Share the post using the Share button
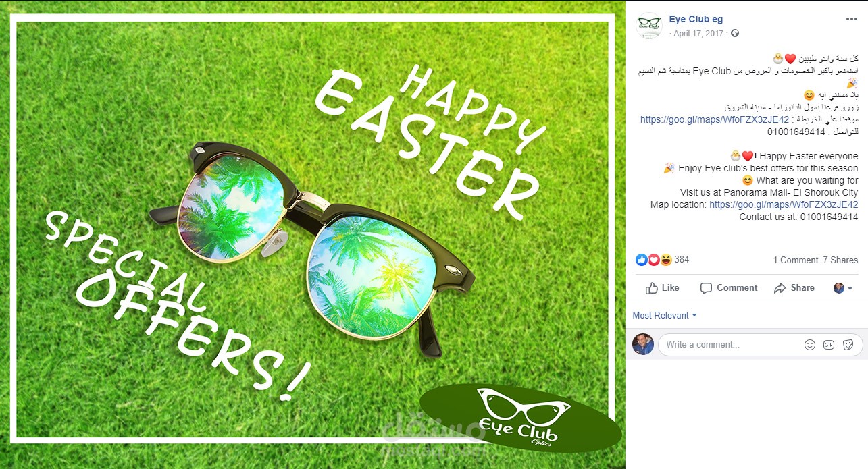Viewport: 868px width, 469px height. 794,288
